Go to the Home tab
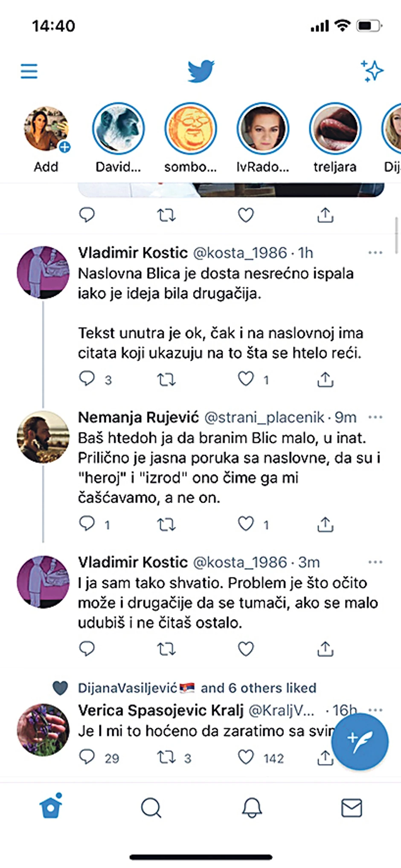This screenshot has width=401, height=868. point(51,807)
